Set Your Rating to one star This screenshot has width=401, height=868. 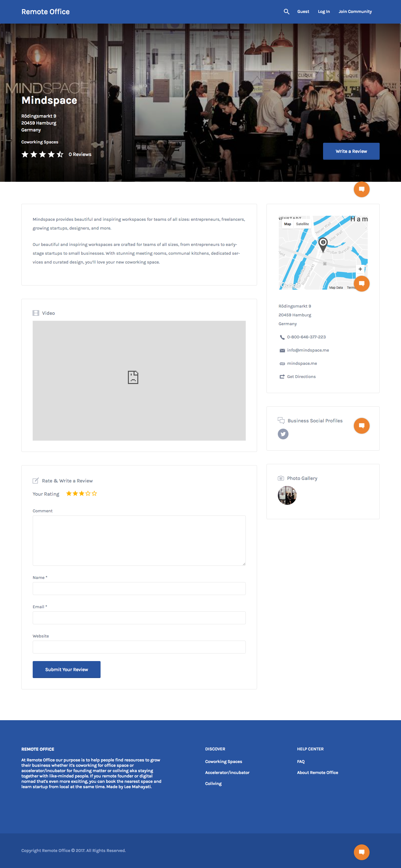[x=69, y=493]
